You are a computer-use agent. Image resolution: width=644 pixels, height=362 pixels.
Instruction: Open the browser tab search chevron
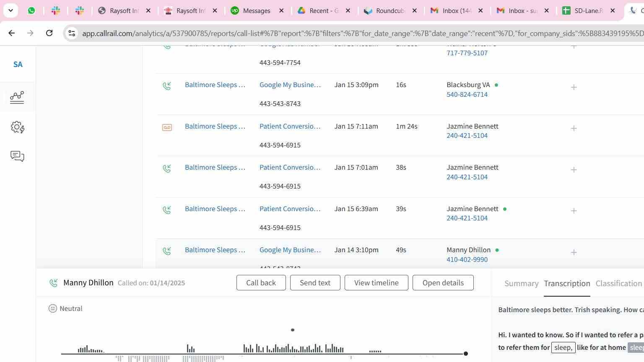pyautogui.click(x=10, y=10)
